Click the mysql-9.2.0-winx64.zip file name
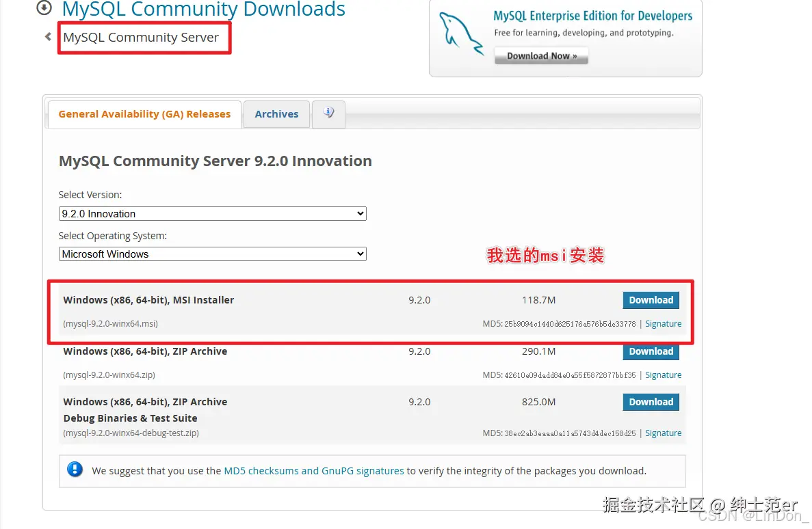Image resolution: width=812 pixels, height=529 pixels. click(109, 375)
